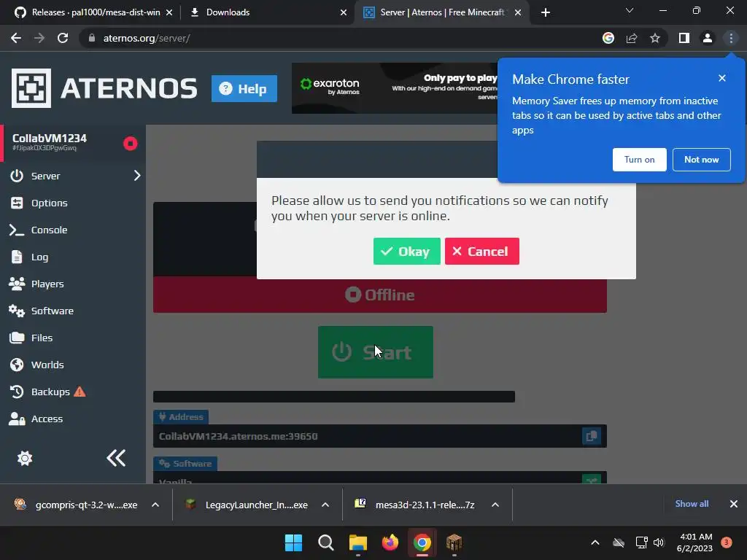Viewport: 747px width, 560px height.
Task: Expand options for gcompris download
Action: click(155, 505)
